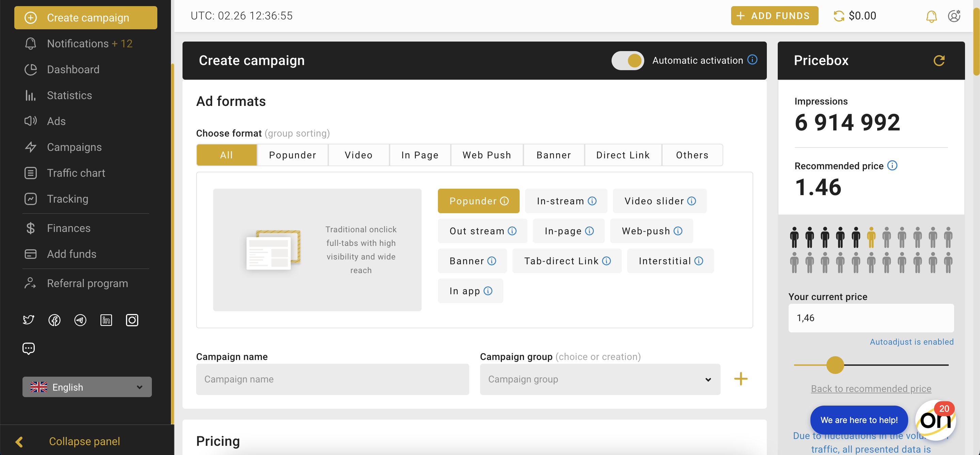Open the user account profile icon
The width and height of the screenshot is (980, 455).
pos(954,16)
